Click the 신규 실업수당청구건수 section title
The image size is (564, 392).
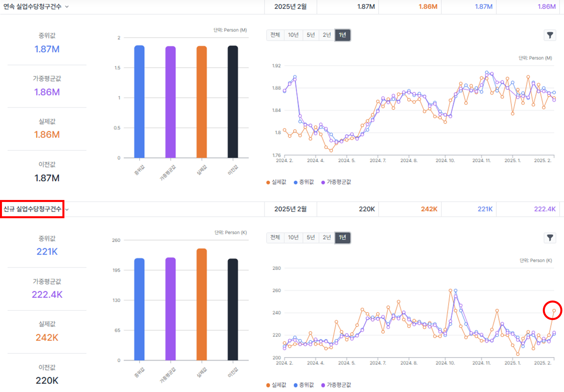coord(33,209)
